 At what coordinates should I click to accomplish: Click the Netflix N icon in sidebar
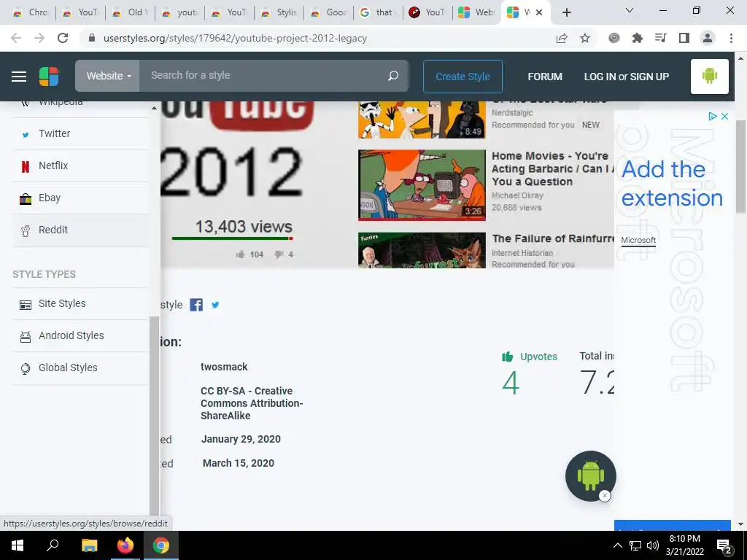[26, 166]
